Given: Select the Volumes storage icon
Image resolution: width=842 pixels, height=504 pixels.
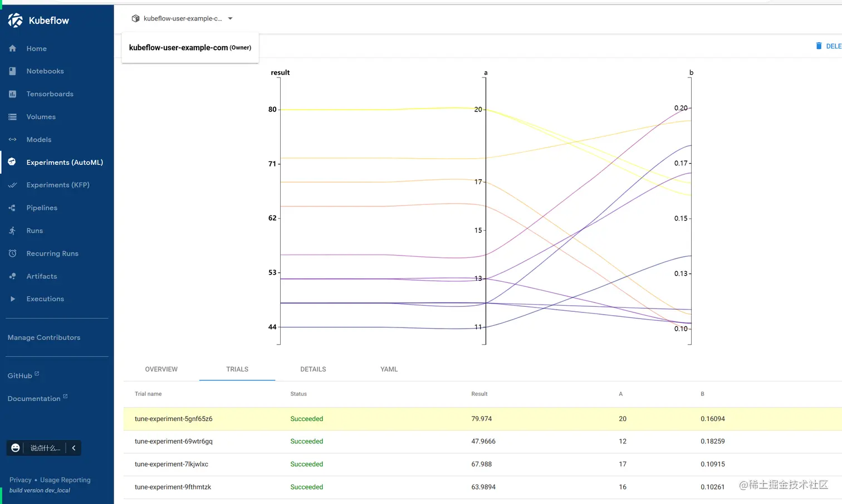Looking at the screenshot, I should (13, 117).
